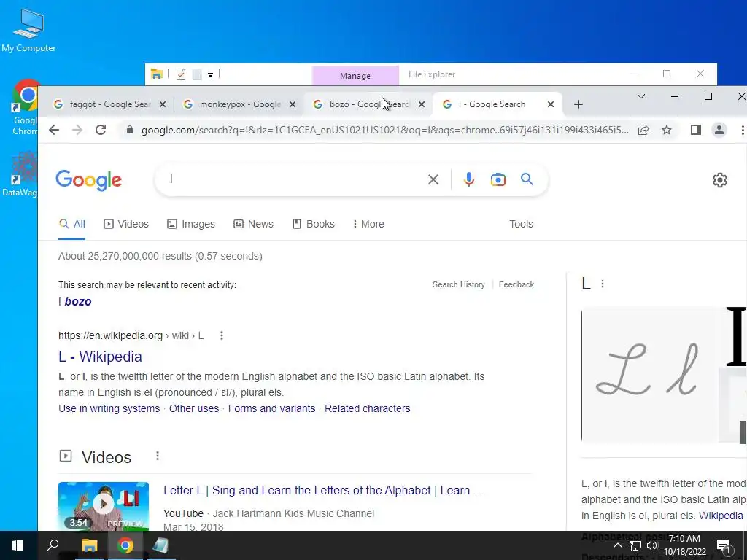Click the Google logo

88,180
